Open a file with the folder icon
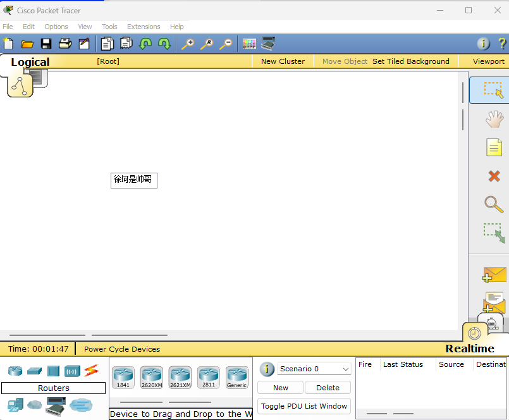The image size is (509, 420). [27, 44]
